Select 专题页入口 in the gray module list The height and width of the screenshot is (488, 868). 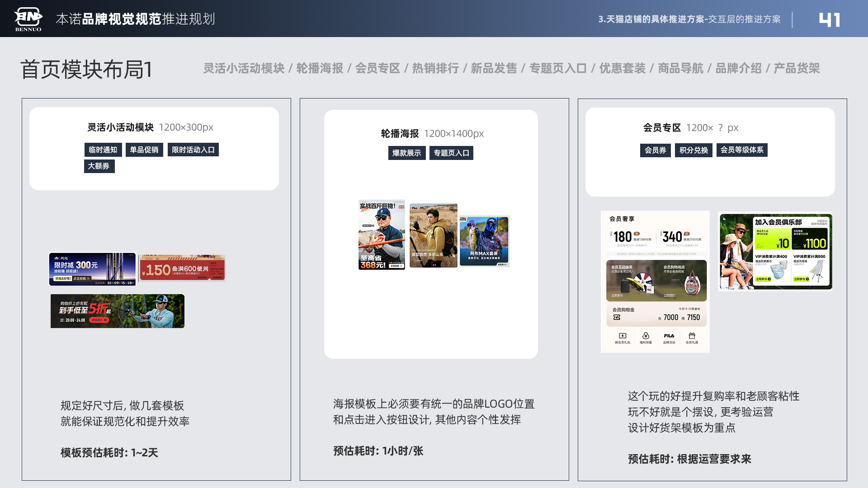[x=558, y=68]
